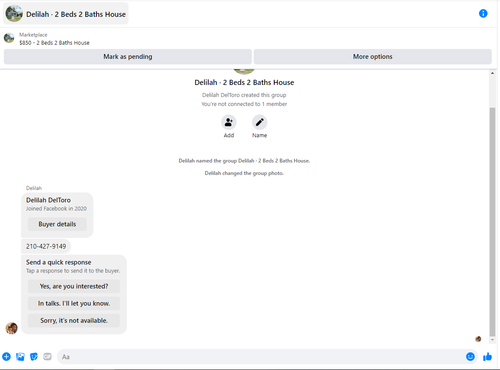Click 'You're not connected to 1 member' text
The width and height of the screenshot is (500, 370).
click(x=244, y=104)
